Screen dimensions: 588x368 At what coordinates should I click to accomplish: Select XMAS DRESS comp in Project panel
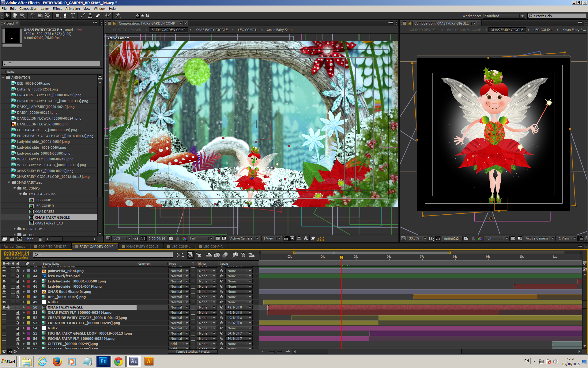pyautogui.click(x=44, y=212)
